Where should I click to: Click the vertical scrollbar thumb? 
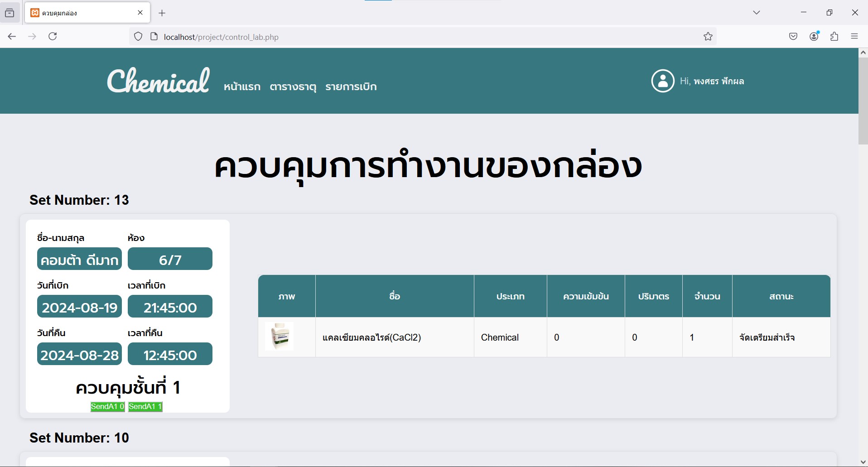(x=863, y=101)
